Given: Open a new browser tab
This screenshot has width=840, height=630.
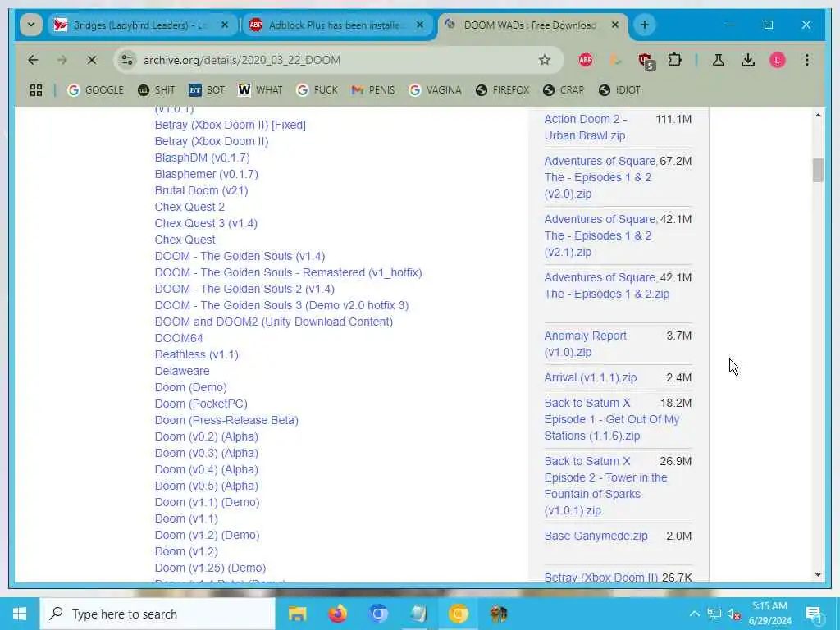Looking at the screenshot, I should 645,25.
